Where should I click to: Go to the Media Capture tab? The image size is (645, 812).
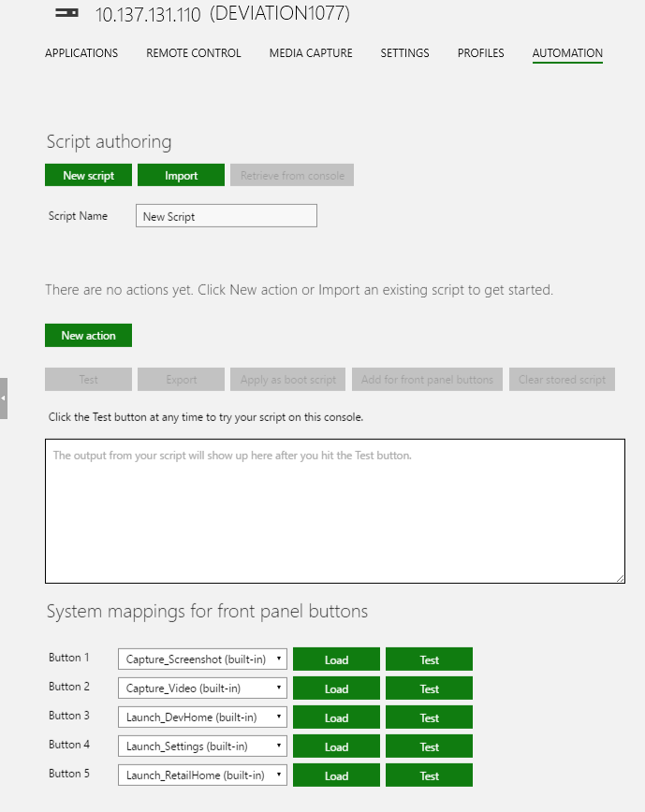point(311,52)
